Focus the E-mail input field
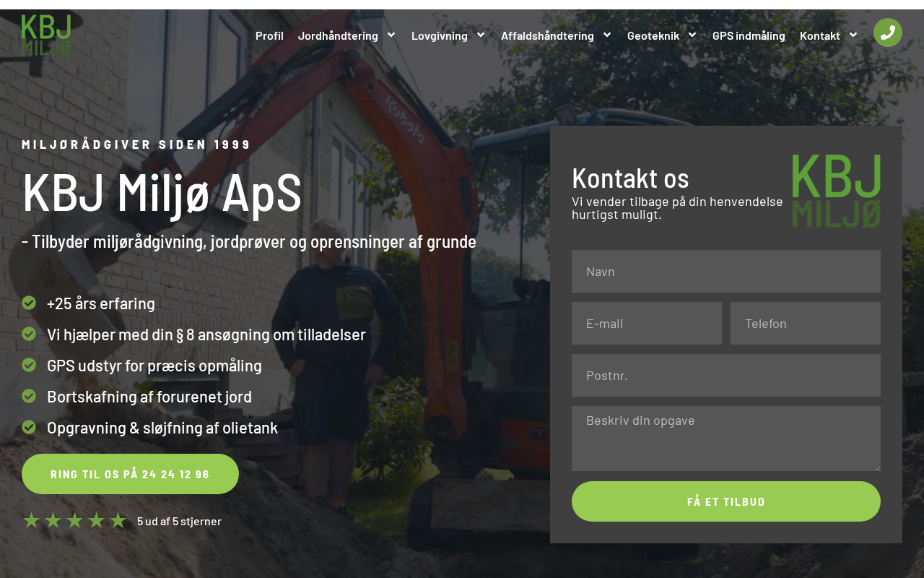The width and height of the screenshot is (924, 578). pyautogui.click(x=647, y=323)
